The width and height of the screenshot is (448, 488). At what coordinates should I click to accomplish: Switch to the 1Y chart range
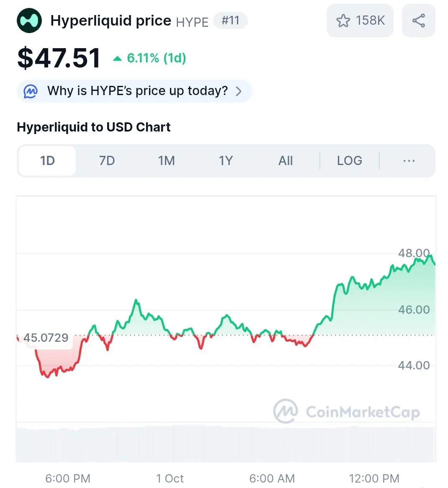(226, 161)
